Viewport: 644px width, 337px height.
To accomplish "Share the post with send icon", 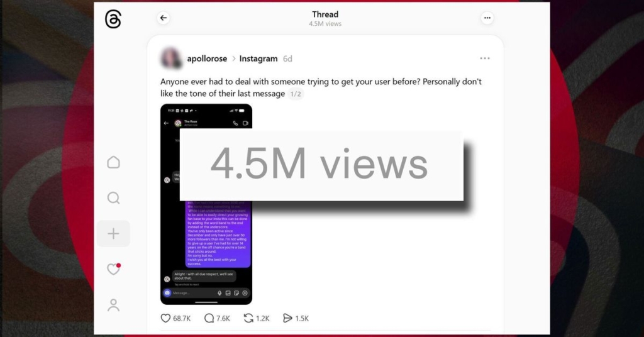I will [287, 318].
